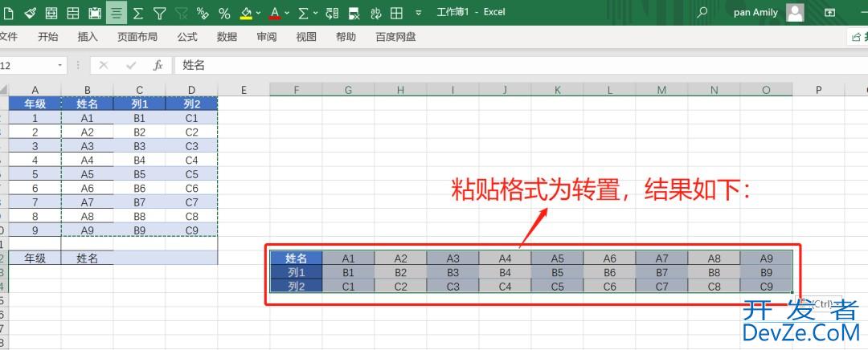The image size is (868, 350).
Task: Apply the yellow fill color bucket
Action: click(x=246, y=13)
